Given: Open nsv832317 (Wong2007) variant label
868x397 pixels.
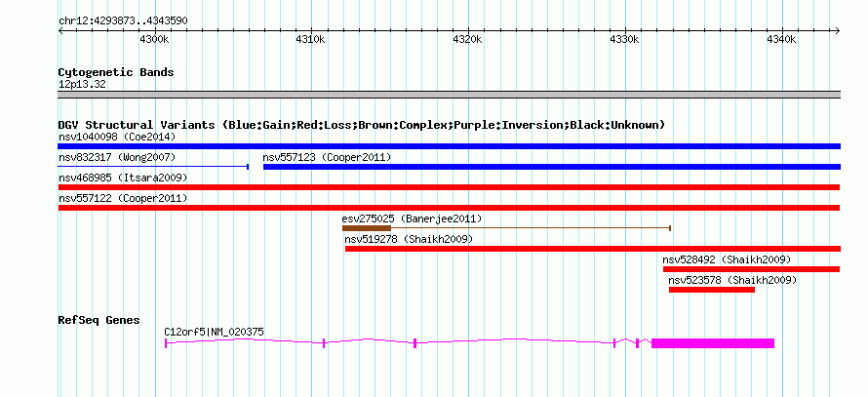Looking at the screenshot, I should [x=117, y=158].
